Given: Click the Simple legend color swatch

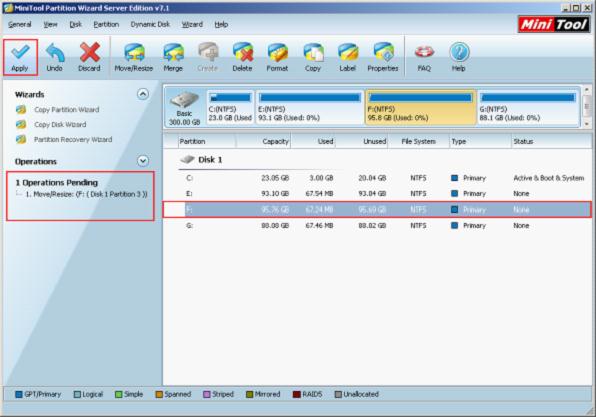Looking at the screenshot, I should (119, 394).
